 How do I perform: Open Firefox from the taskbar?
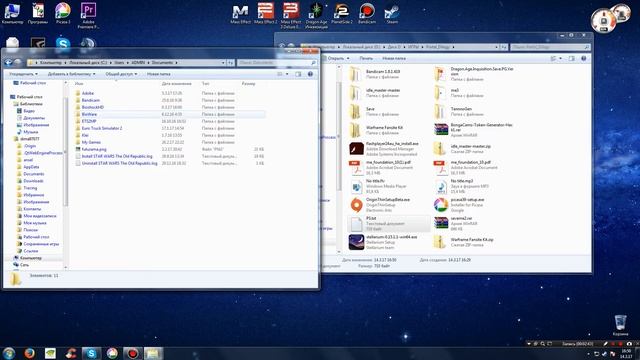(29, 353)
